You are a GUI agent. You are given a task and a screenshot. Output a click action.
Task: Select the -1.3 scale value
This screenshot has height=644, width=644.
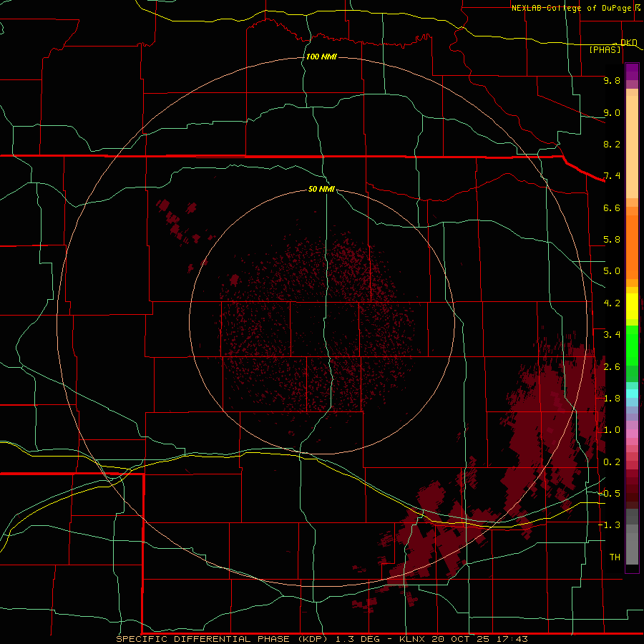click(x=609, y=525)
